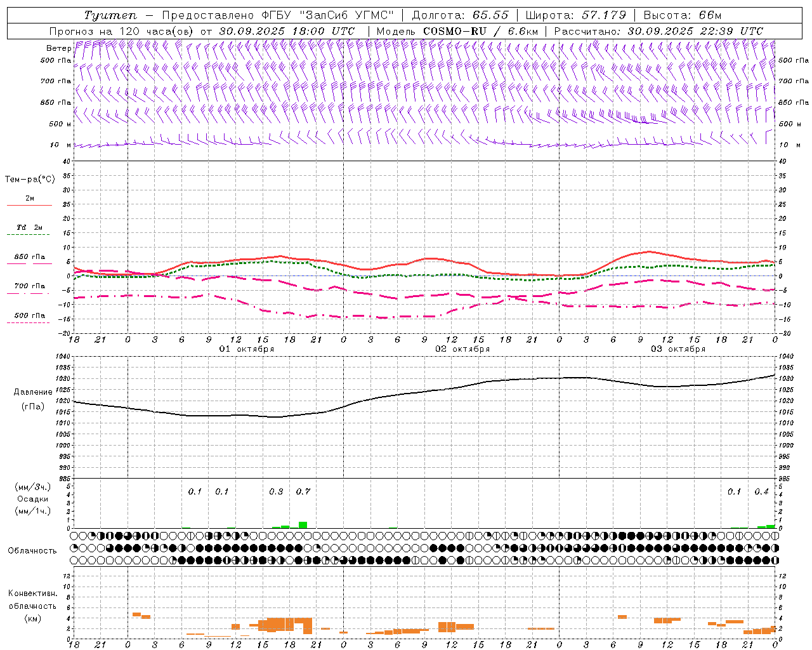This screenshot has height=650, width=812.
Task: Click the "Высота: 66м" header field
Action: (682, 15)
